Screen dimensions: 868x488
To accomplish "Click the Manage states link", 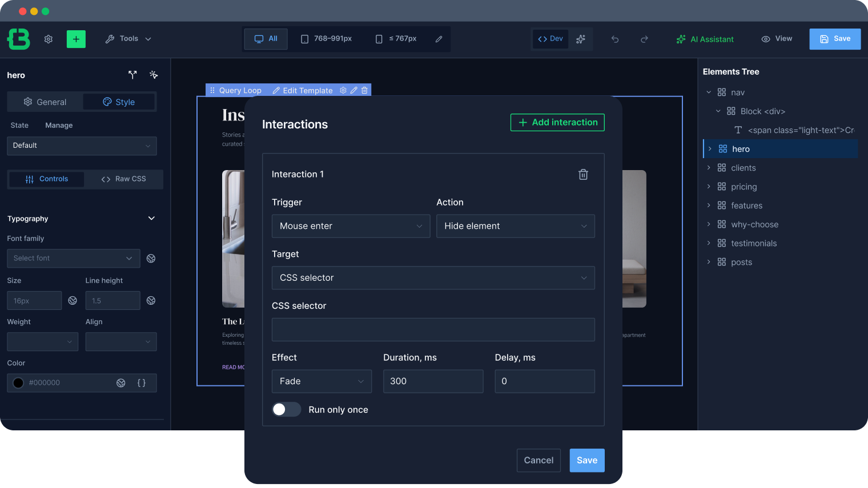I will (59, 125).
